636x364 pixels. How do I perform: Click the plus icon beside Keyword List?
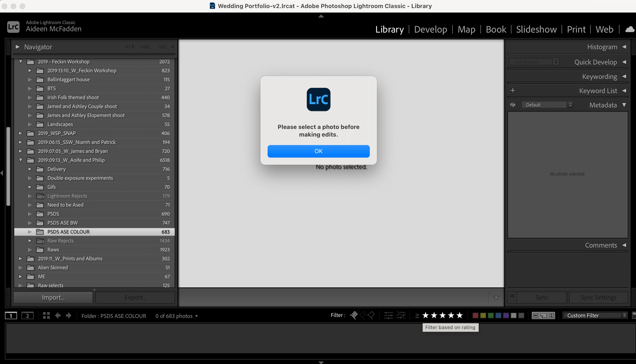pos(513,90)
